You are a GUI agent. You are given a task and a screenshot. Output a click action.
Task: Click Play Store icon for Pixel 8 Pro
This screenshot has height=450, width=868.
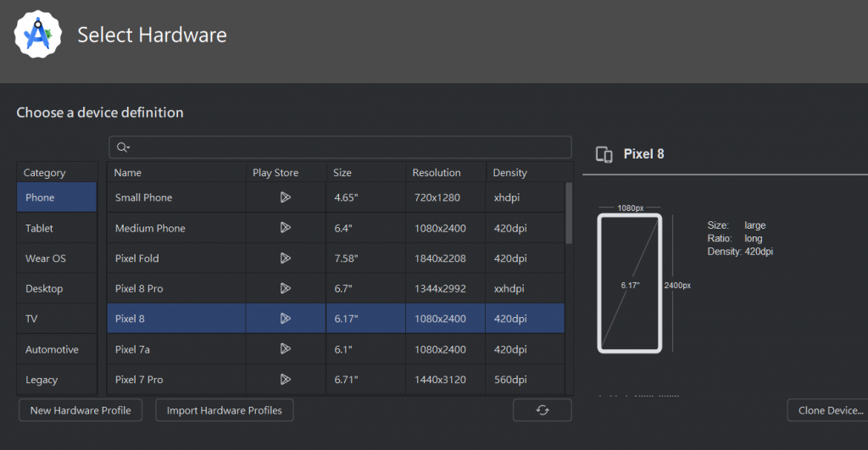point(285,289)
